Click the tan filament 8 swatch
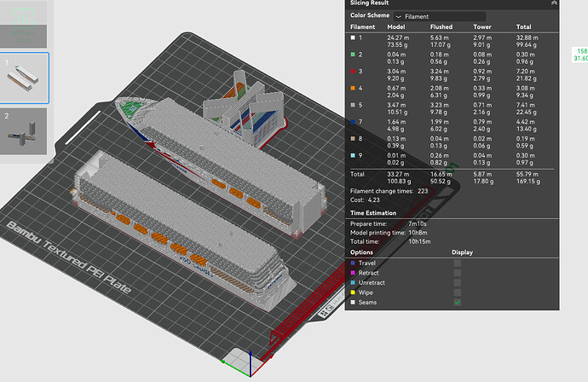Image resolution: width=588 pixels, height=382 pixels. (353, 138)
